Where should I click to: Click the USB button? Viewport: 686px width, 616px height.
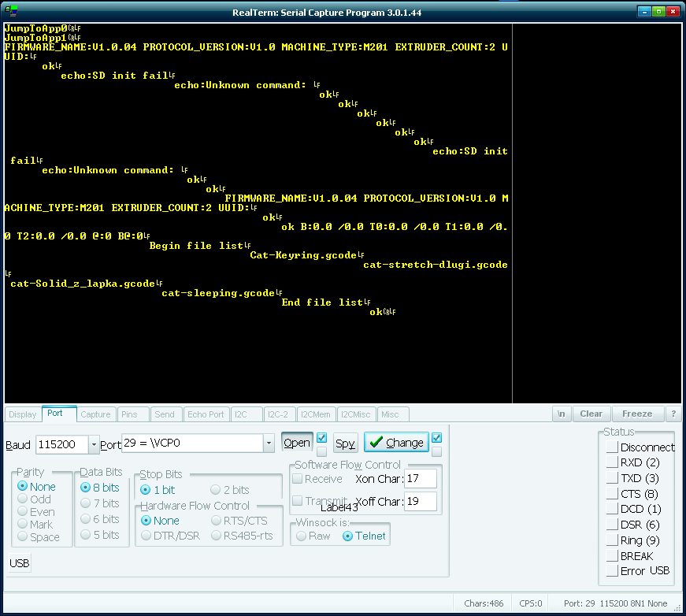click(20, 563)
